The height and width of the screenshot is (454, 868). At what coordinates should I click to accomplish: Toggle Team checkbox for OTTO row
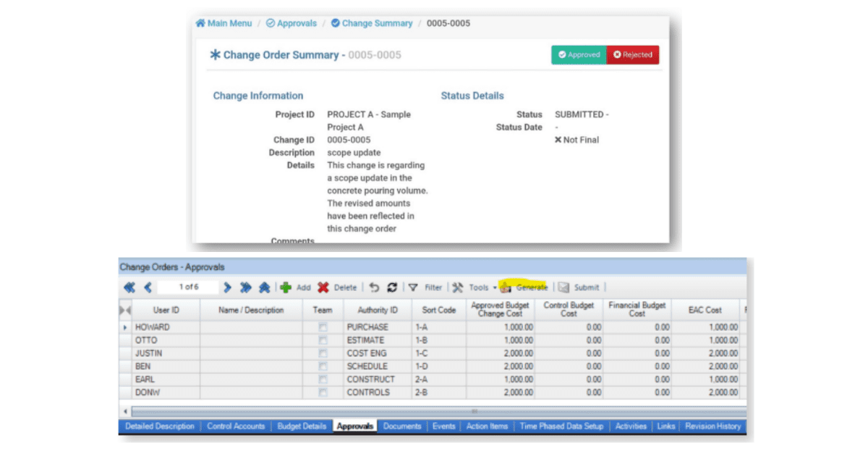pyautogui.click(x=323, y=340)
